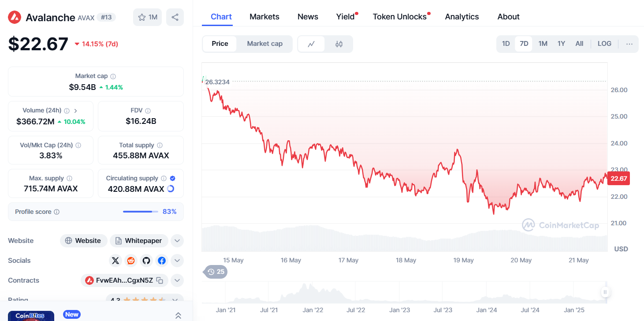Open the GitHub social icon
The width and height of the screenshot is (644, 321).
tap(146, 261)
